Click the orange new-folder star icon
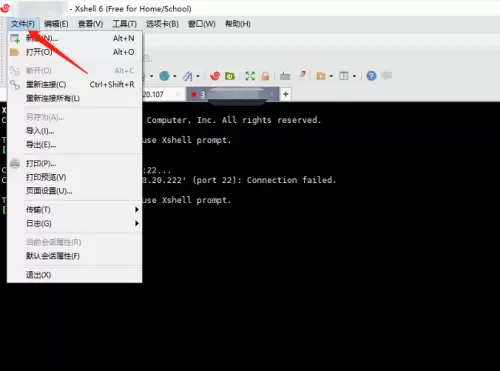 [x=321, y=76]
